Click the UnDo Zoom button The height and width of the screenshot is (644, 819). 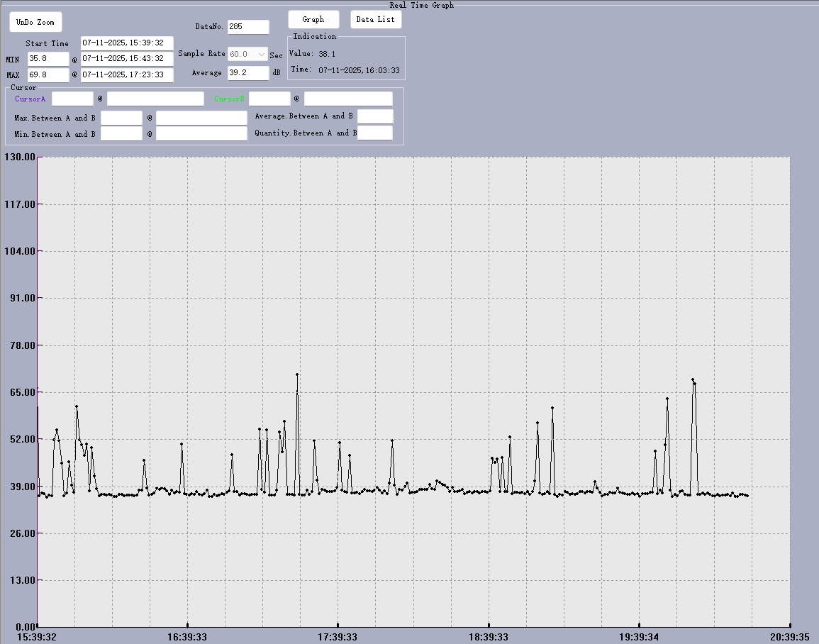[x=35, y=22]
